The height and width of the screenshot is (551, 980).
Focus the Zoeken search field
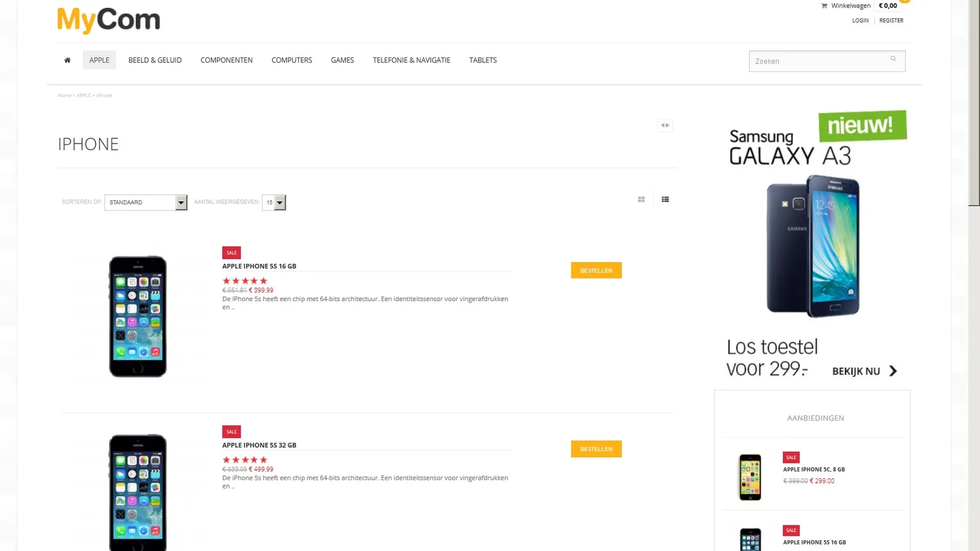[x=827, y=61]
